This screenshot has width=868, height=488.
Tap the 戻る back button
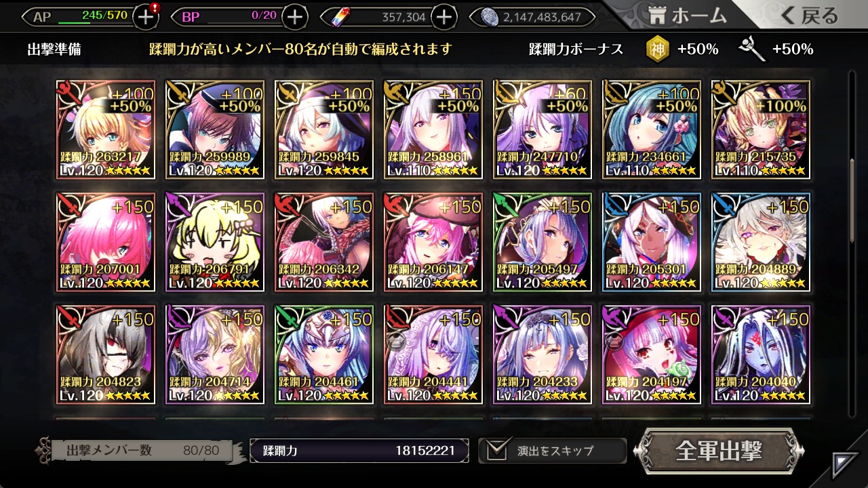click(x=810, y=16)
